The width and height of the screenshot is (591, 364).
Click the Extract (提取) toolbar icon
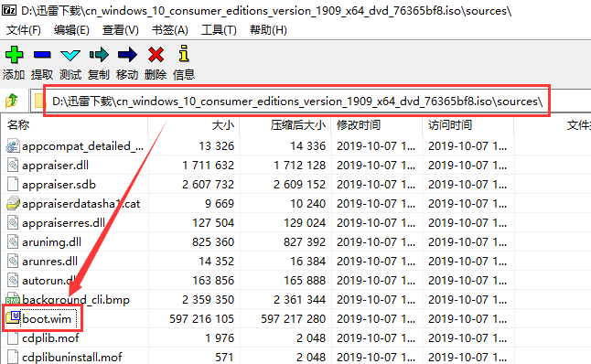pyautogui.click(x=42, y=55)
